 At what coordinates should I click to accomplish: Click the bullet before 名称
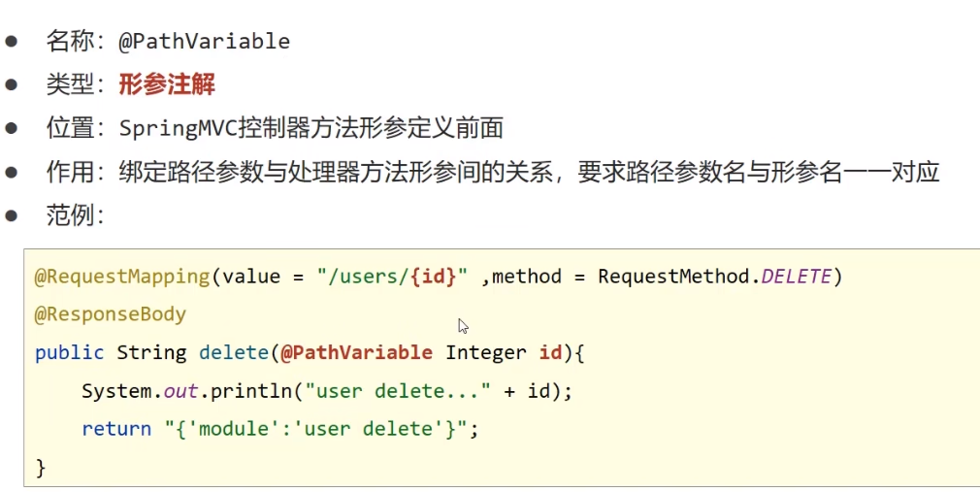pos(12,42)
